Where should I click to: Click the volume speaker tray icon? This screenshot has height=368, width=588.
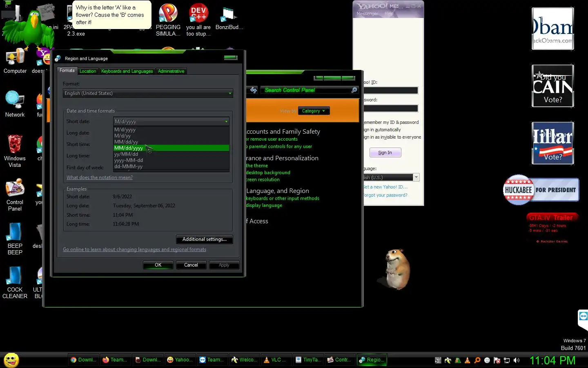click(517, 360)
